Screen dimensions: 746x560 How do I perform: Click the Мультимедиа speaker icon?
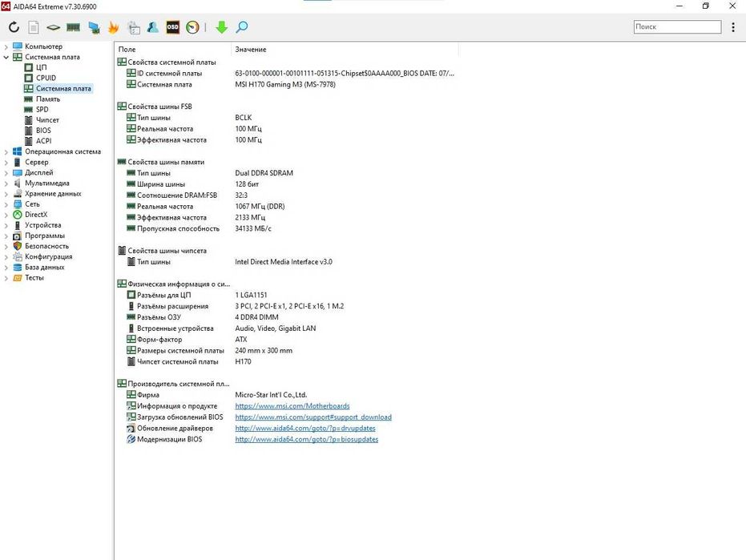tap(18, 183)
